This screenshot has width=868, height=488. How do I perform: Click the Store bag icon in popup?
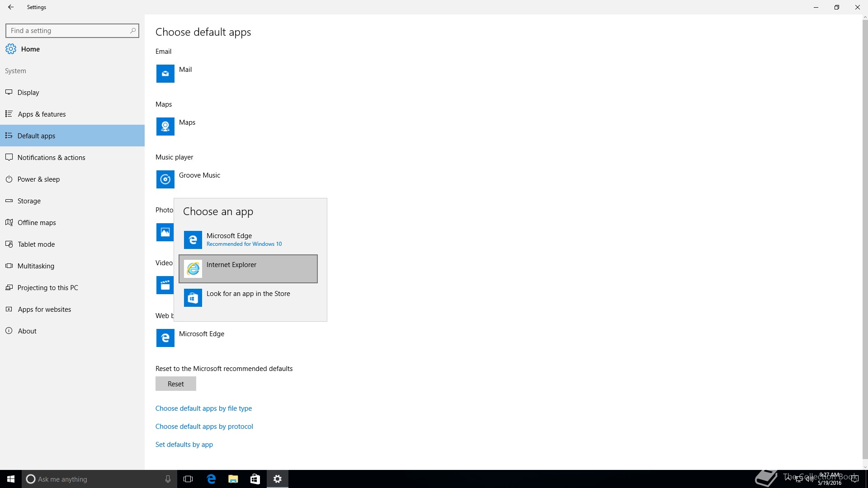click(x=193, y=298)
